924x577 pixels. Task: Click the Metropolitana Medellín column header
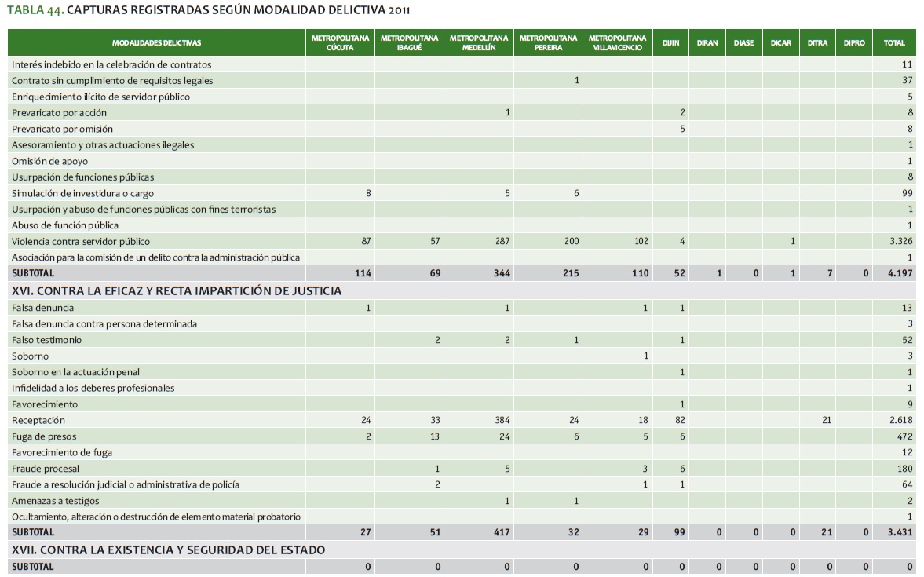479,43
